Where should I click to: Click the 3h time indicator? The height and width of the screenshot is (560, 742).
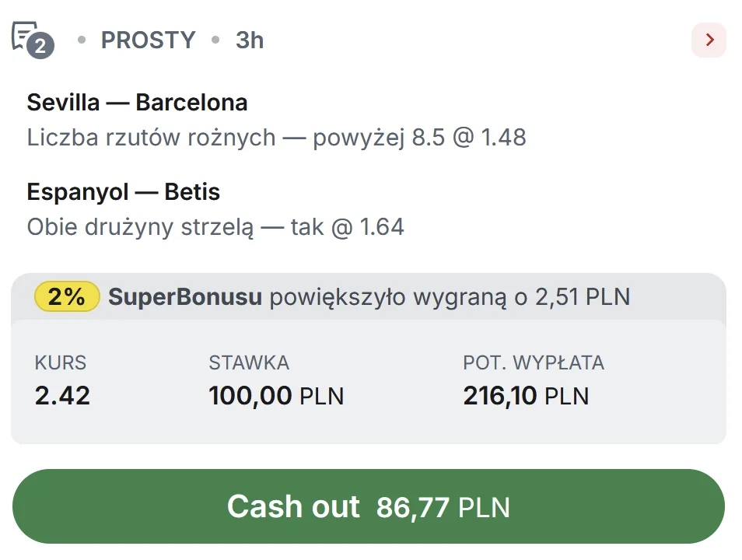click(250, 40)
